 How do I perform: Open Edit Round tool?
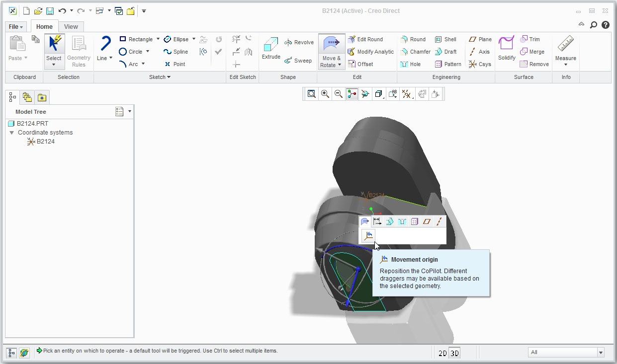pyautogui.click(x=365, y=39)
